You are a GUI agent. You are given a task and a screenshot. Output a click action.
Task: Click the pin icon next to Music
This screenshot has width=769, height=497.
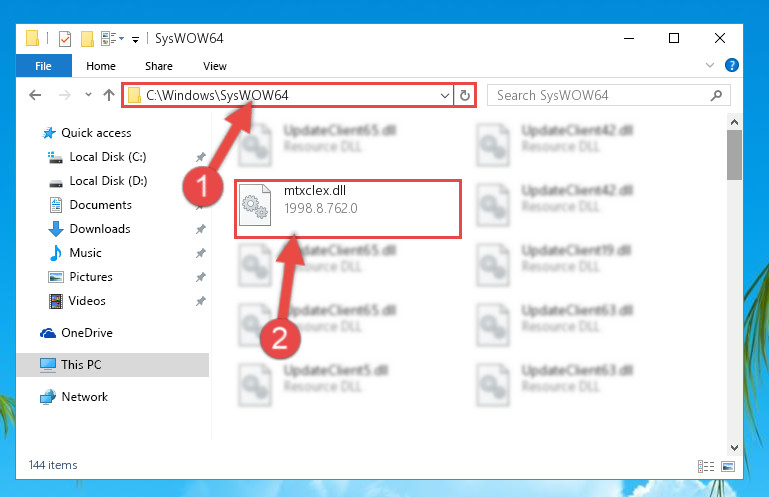(x=201, y=253)
